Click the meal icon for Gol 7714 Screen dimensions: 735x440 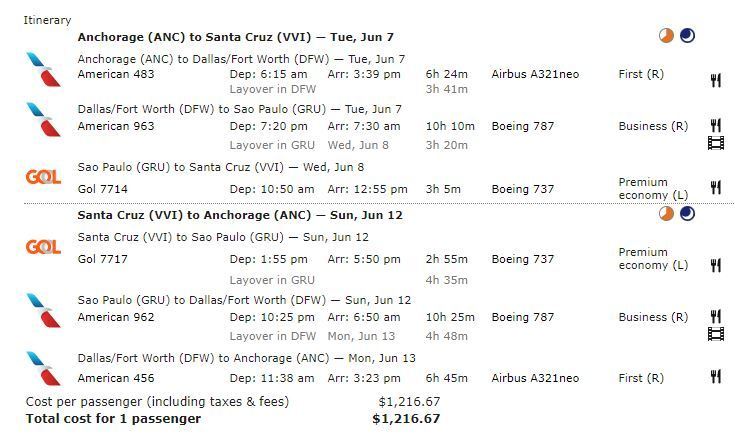[x=715, y=187]
